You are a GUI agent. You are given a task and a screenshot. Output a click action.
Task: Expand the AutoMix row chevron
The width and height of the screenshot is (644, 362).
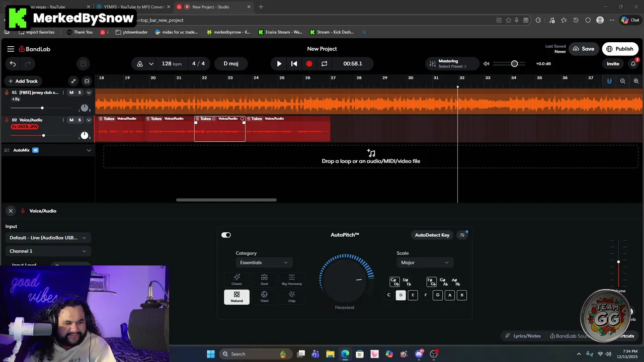click(89, 150)
